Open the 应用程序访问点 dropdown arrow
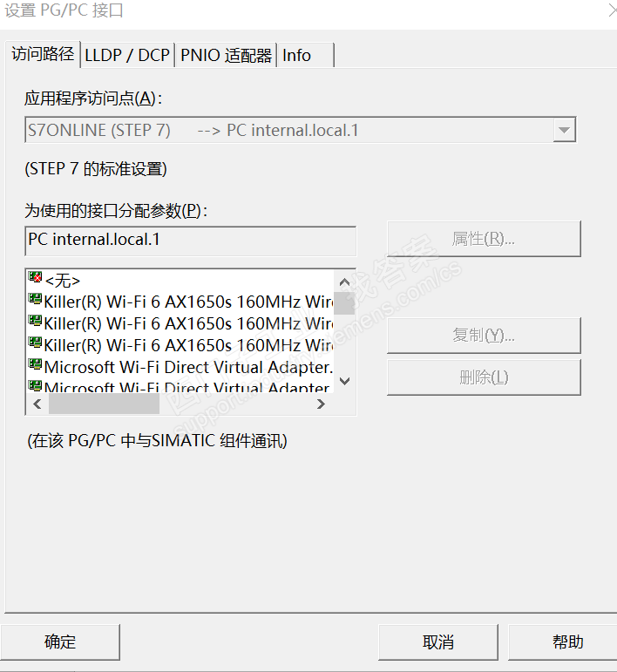The width and height of the screenshot is (617, 672). pyautogui.click(x=565, y=131)
